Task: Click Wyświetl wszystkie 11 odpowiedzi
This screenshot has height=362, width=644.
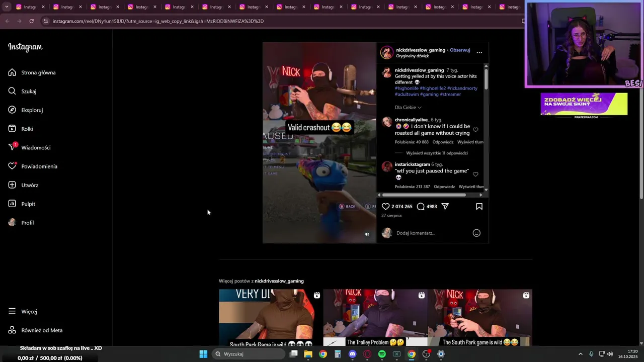Action: coord(437,153)
